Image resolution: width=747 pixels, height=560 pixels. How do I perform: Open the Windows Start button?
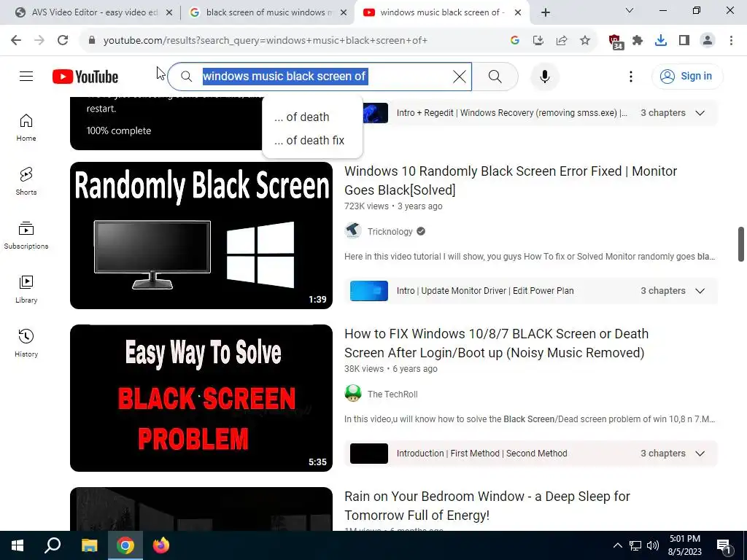18,545
